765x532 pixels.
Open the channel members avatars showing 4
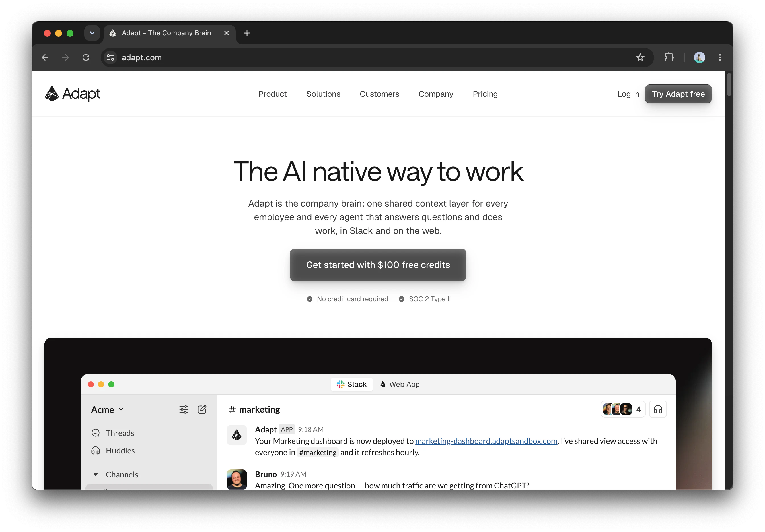pyautogui.click(x=623, y=409)
